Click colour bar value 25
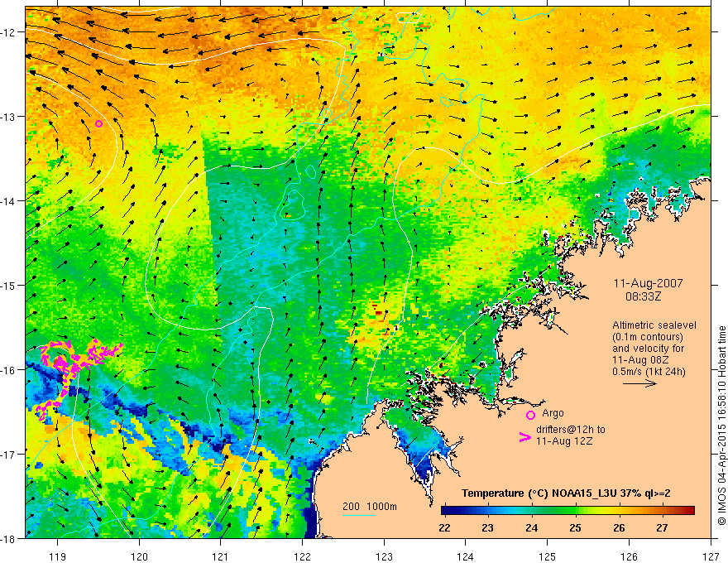Viewport: 728px width, 563px height. click(575, 527)
